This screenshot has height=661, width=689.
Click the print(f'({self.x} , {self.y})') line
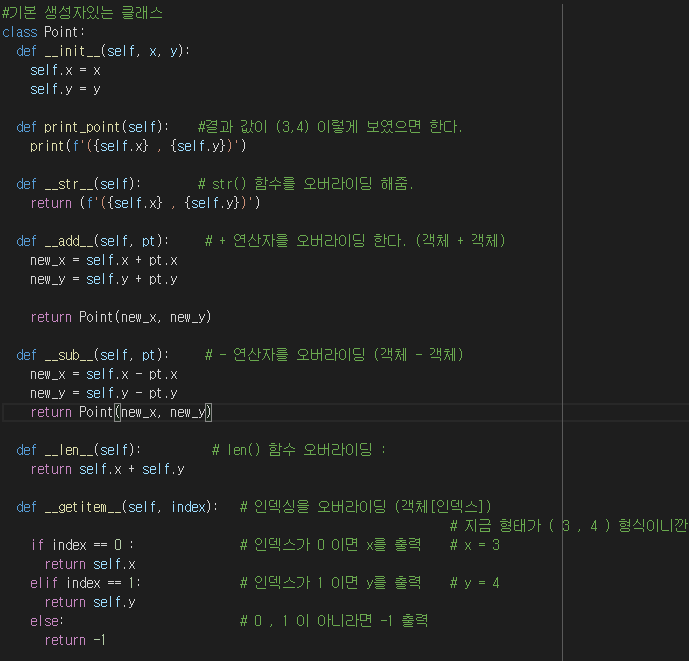click(138, 146)
